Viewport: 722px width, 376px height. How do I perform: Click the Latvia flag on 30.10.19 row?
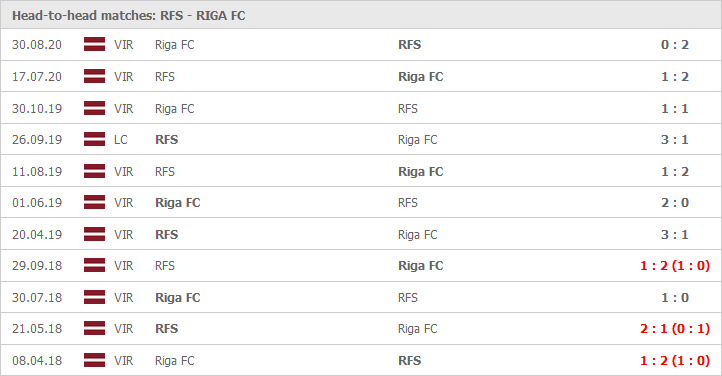94,109
